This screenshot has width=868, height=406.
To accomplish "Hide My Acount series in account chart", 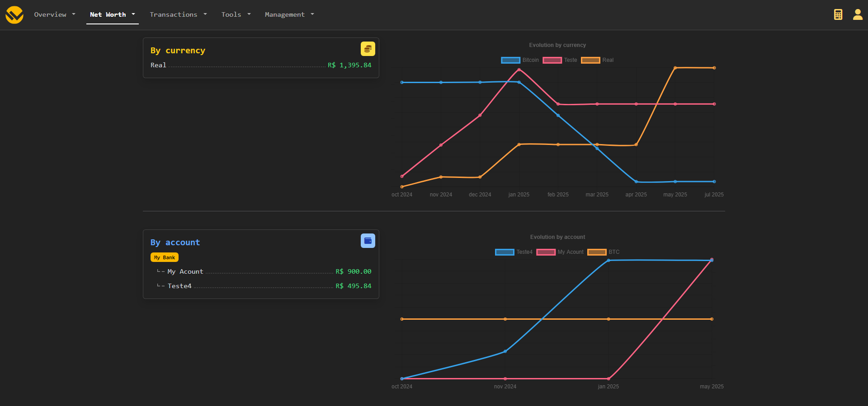I will click(x=560, y=252).
